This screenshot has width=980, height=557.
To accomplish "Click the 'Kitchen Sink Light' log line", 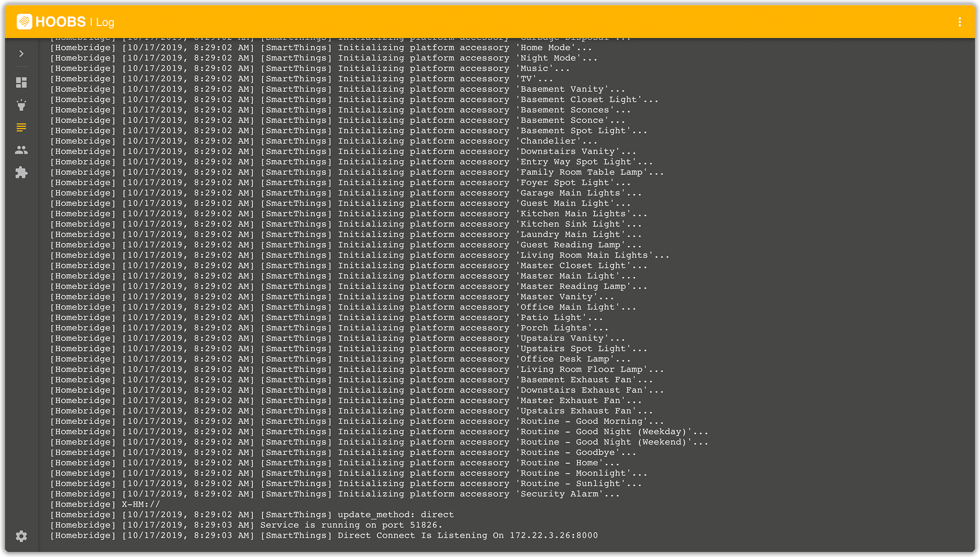I will point(346,224).
